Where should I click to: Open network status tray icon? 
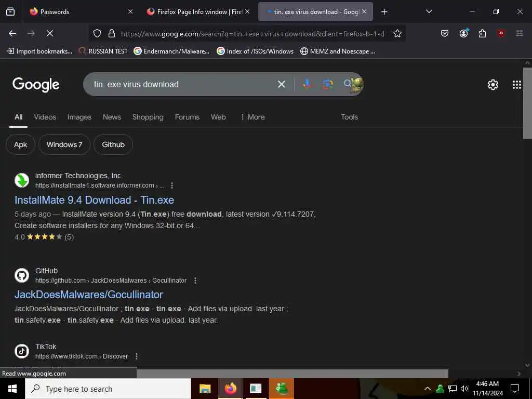(x=453, y=389)
